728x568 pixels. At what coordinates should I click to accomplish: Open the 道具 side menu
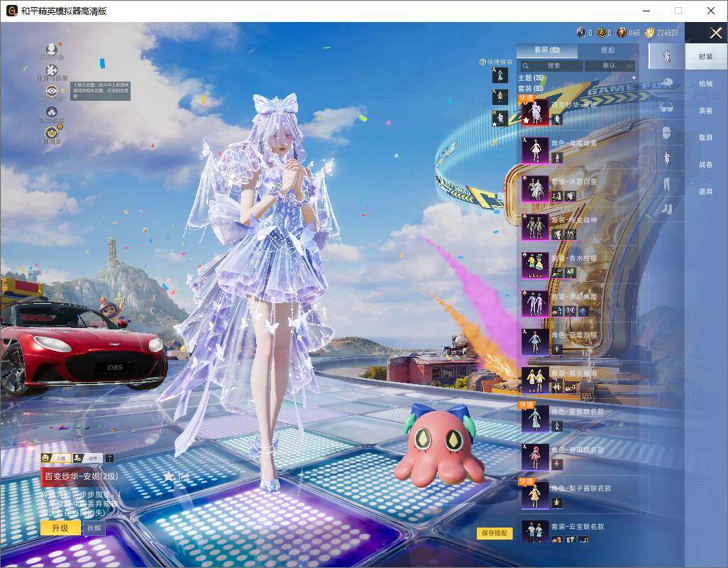pyautogui.click(x=706, y=192)
